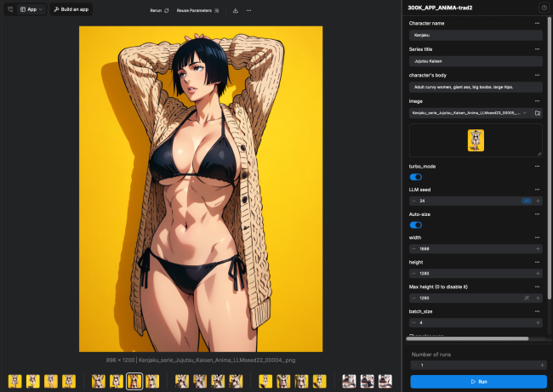553x392 pixels.
Task: Decrease the LLM seed with the minus button
Action: (413, 201)
